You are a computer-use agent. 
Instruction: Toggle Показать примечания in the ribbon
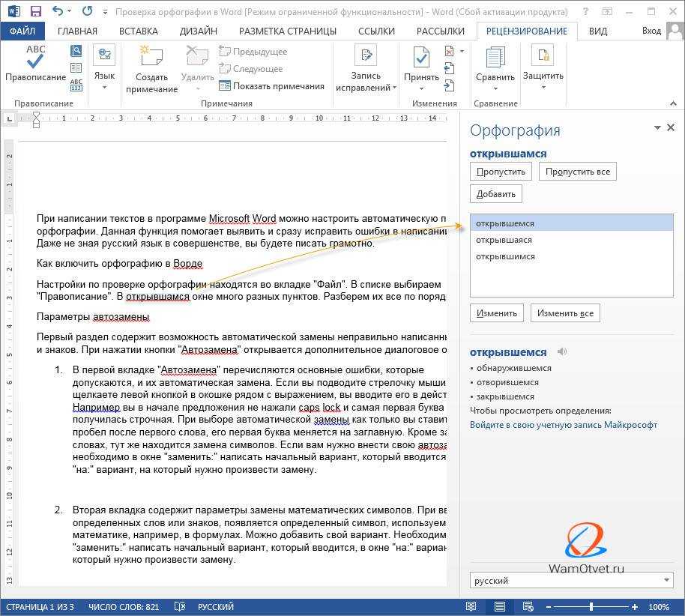tap(272, 85)
